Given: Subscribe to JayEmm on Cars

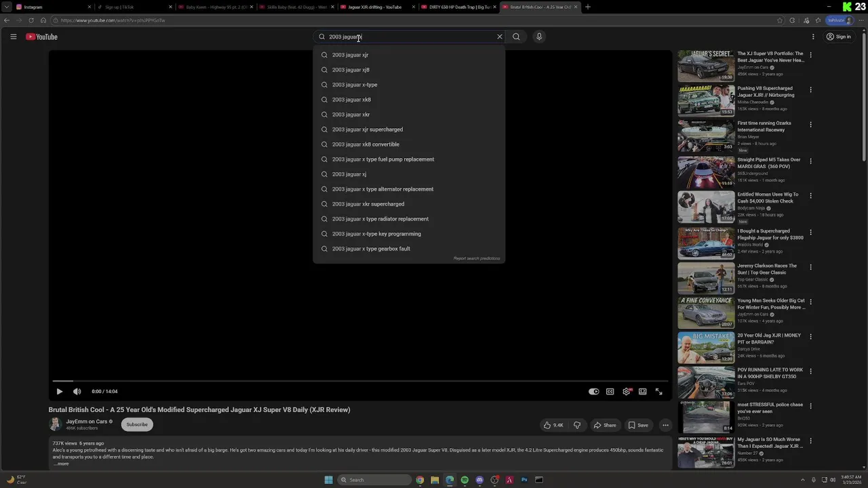Looking at the screenshot, I should [x=136, y=424].
